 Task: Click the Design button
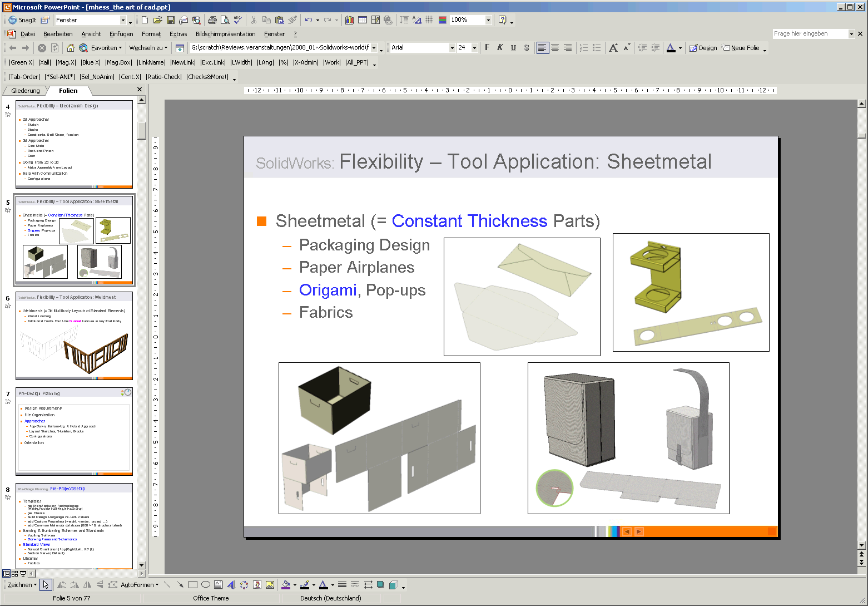[703, 48]
